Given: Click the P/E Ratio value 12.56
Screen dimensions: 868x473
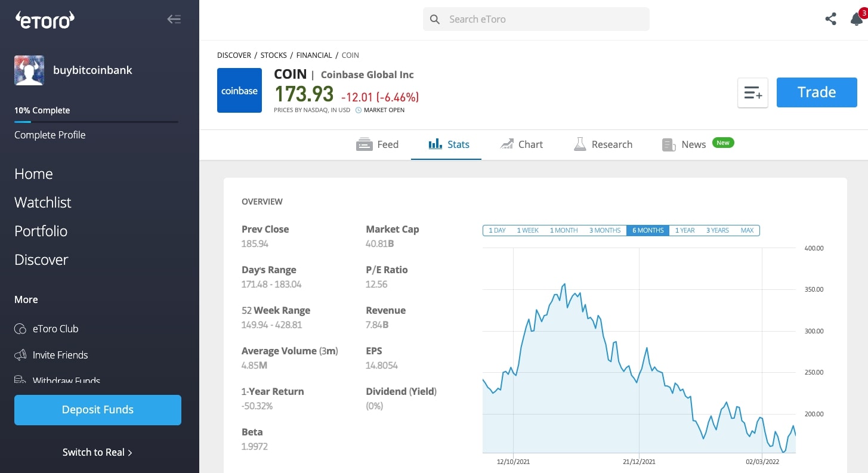Looking at the screenshot, I should pyautogui.click(x=376, y=285).
